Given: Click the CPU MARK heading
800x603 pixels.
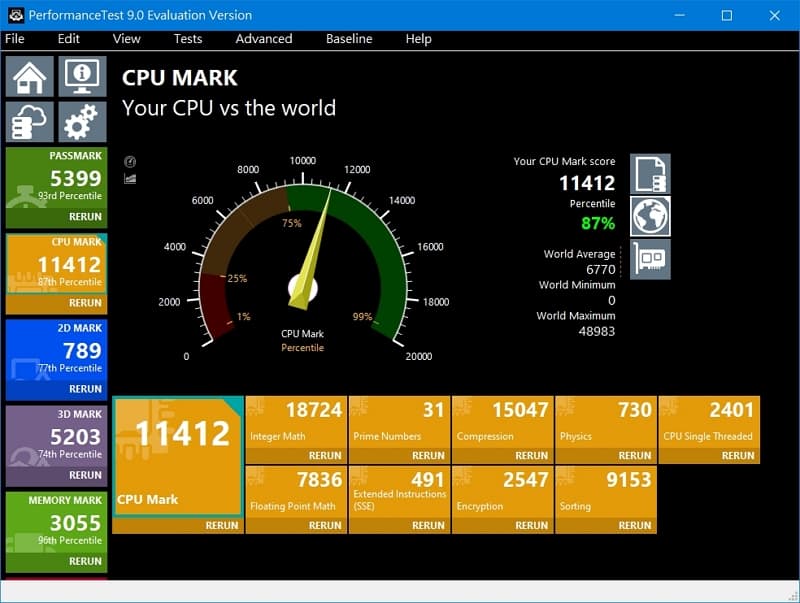Looking at the screenshot, I should [180, 78].
